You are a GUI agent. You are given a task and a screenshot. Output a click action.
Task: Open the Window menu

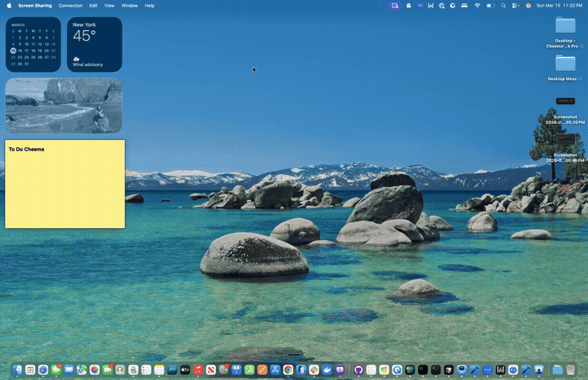pyautogui.click(x=129, y=6)
